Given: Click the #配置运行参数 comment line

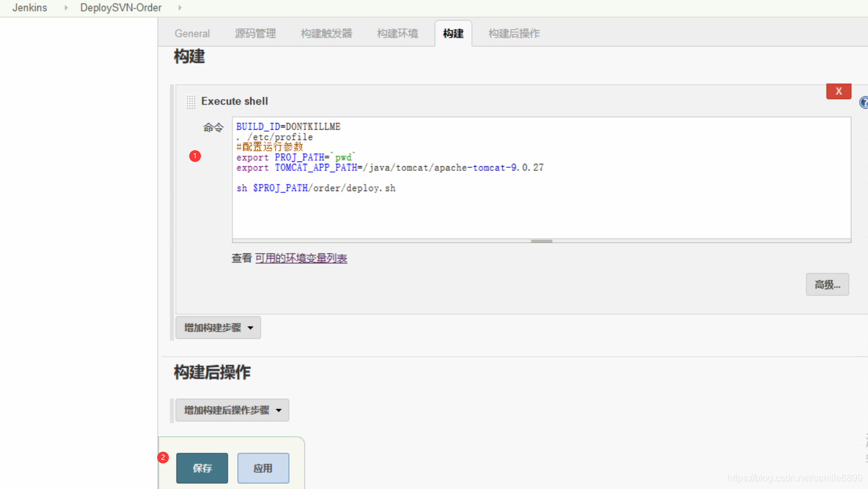Looking at the screenshot, I should click(270, 147).
